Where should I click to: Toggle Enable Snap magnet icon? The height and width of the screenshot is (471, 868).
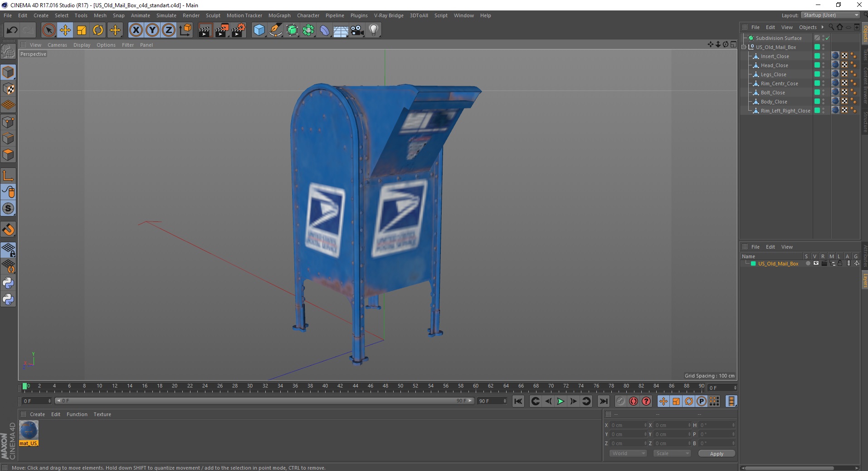tap(8, 230)
